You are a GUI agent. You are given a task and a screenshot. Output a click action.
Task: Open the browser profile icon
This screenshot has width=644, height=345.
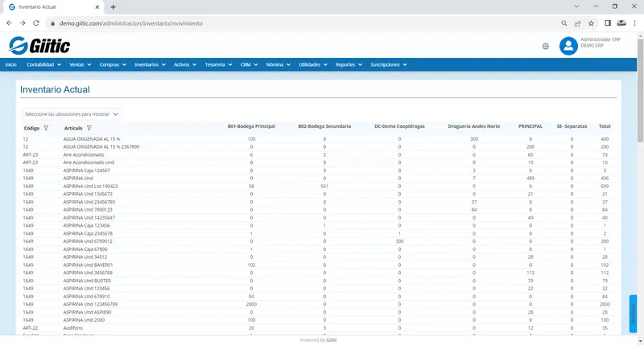pyautogui.click(x=621, y=23)
